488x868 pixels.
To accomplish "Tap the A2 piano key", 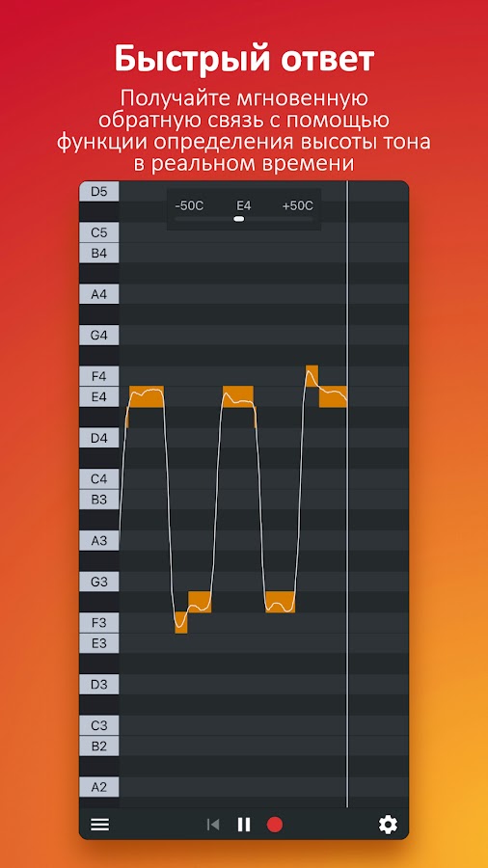I will (x=99, y=787).
